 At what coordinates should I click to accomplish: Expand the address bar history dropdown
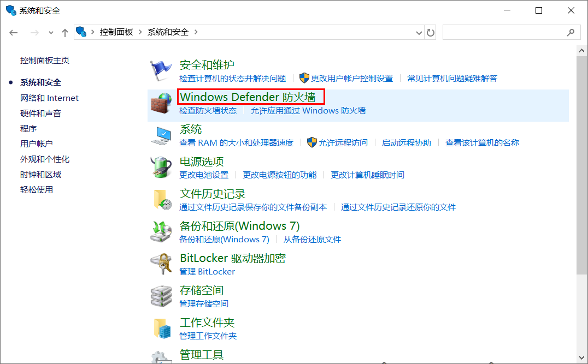[x=419, y=33]
